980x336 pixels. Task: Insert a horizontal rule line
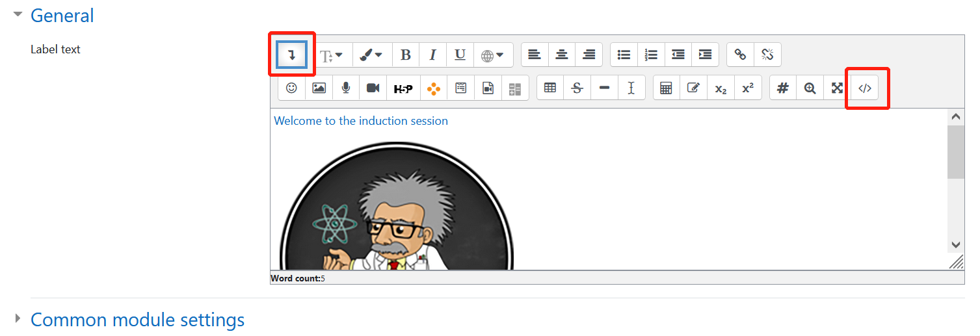click(x=604, y=88)
